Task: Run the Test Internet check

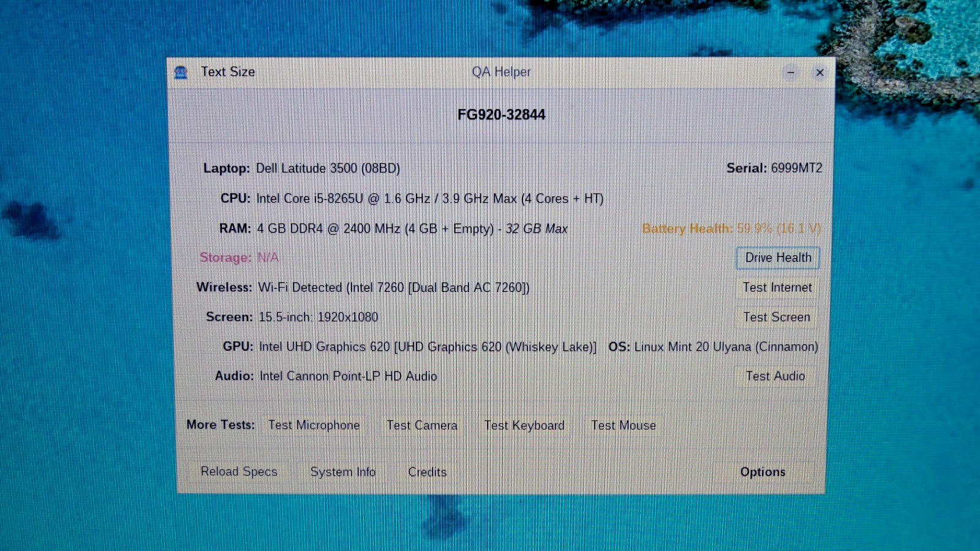Action: (x=777, y=288)
